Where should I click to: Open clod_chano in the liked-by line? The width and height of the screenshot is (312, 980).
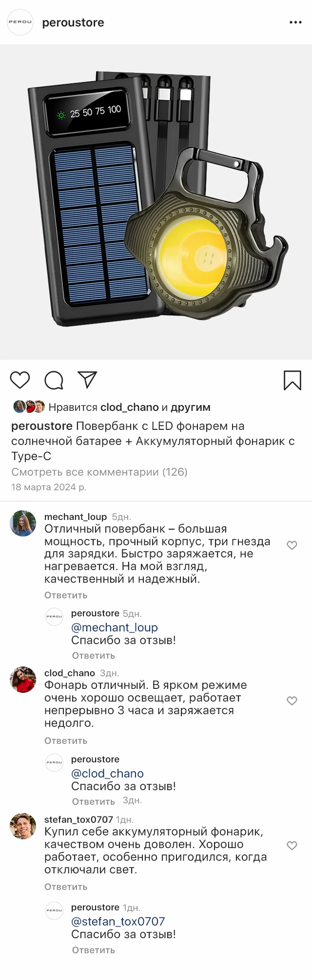click(x=130, y=407)
